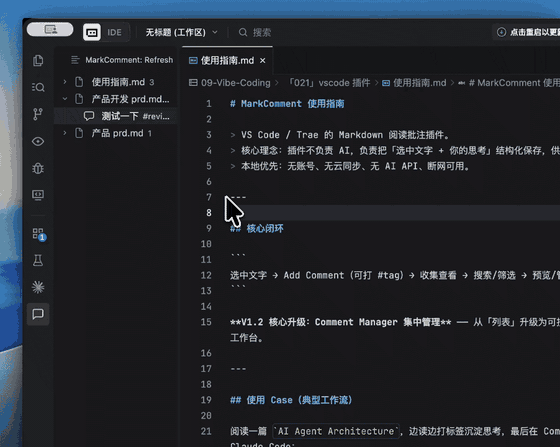Switch to IDE mode
The image size is (560, 447).
pos(114,32)
